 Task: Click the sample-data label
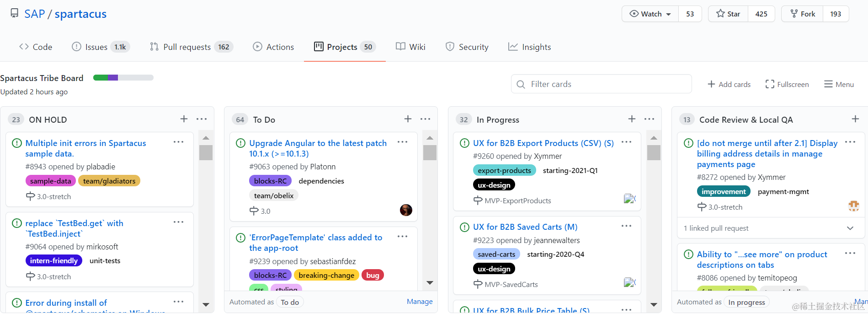pyautogui.click(x=50, y=181)
